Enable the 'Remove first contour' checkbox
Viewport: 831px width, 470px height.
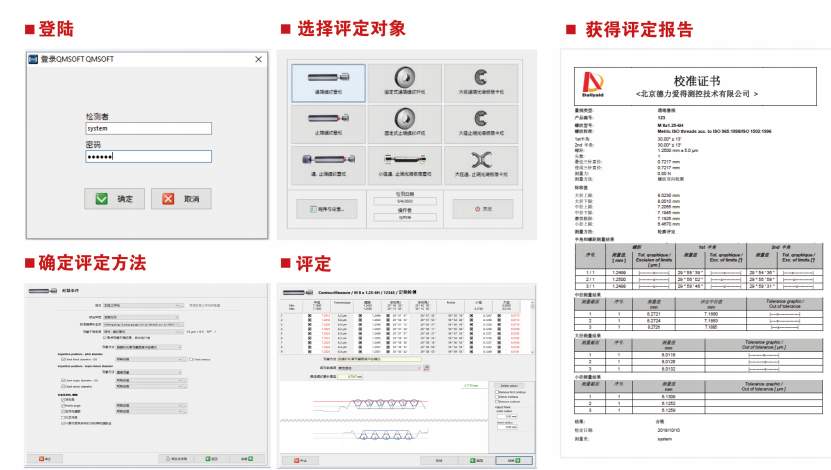498,392
